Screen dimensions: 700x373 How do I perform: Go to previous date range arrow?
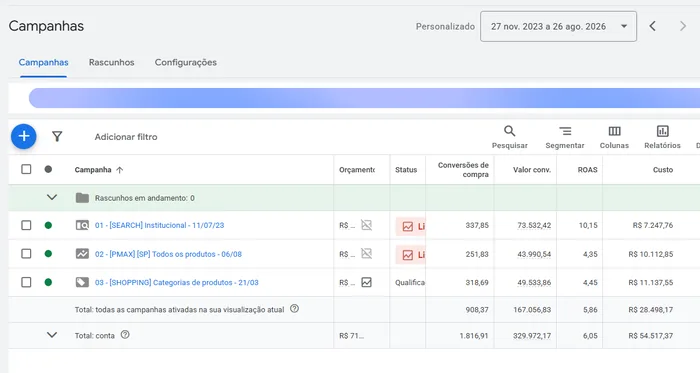[652, 26]
